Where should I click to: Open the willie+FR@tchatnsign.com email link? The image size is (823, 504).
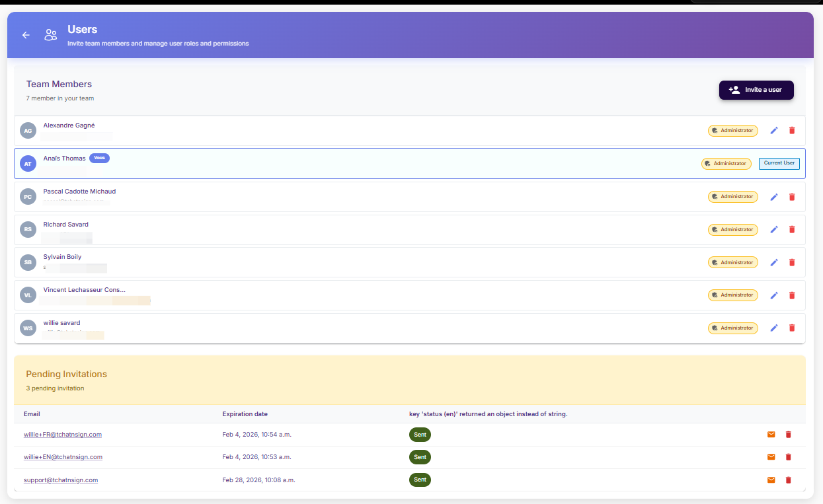[63, 435]
